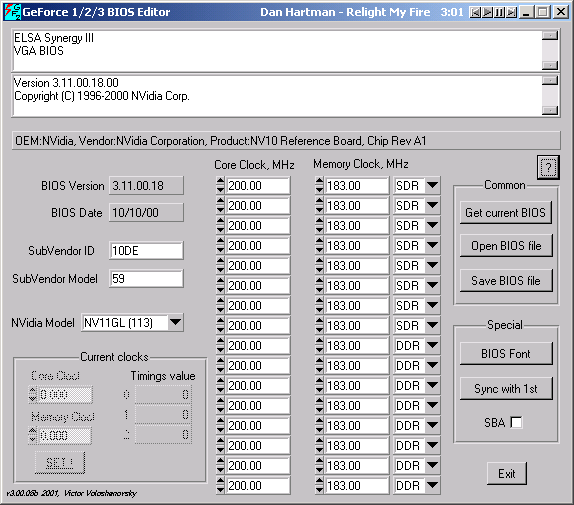Open the first row's SDR memory type dropdown
This screenshot has height=505, width=574.
[432, 186]
